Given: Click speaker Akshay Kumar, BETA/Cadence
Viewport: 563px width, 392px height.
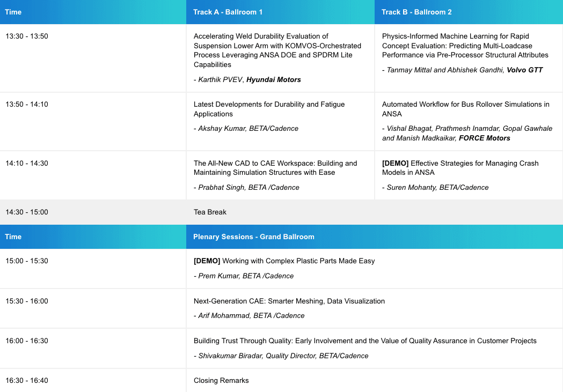Looking at the screenshot, I should (x=246, y=128).
